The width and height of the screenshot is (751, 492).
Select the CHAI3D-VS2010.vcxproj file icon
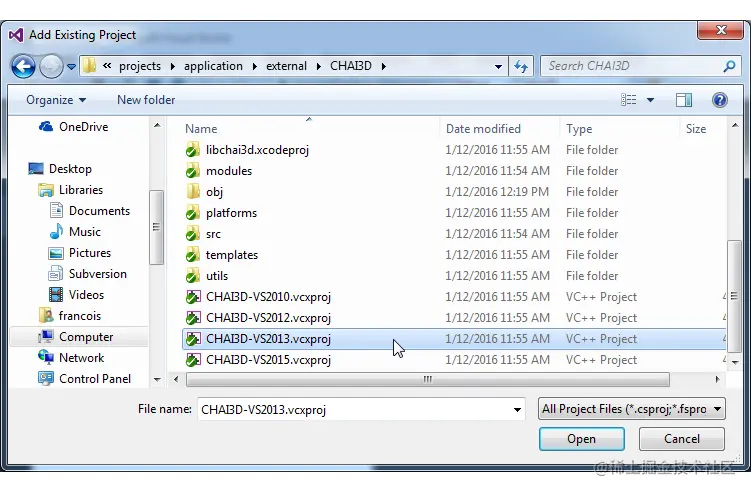pyautogui.click(x=193, y=297)
